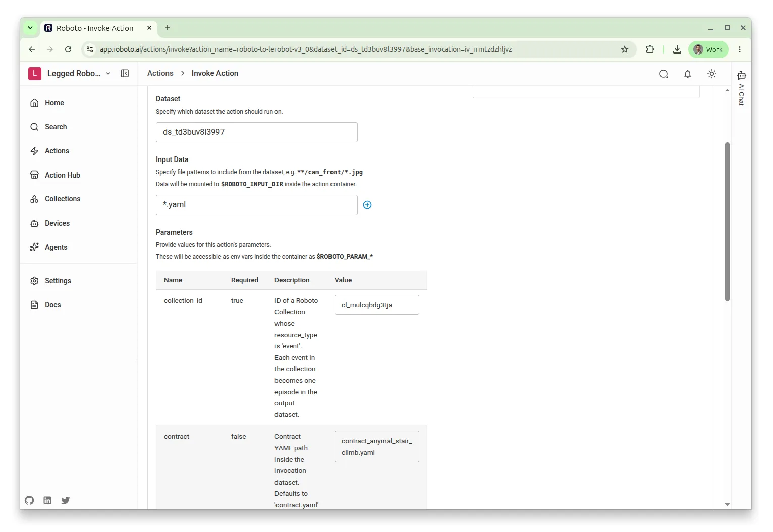Image resolution: width=773 pixels, height=532 pixels.
Task: Add another input data pattern with plus icon
Action: pyautogui.click(x=367, y=205)
